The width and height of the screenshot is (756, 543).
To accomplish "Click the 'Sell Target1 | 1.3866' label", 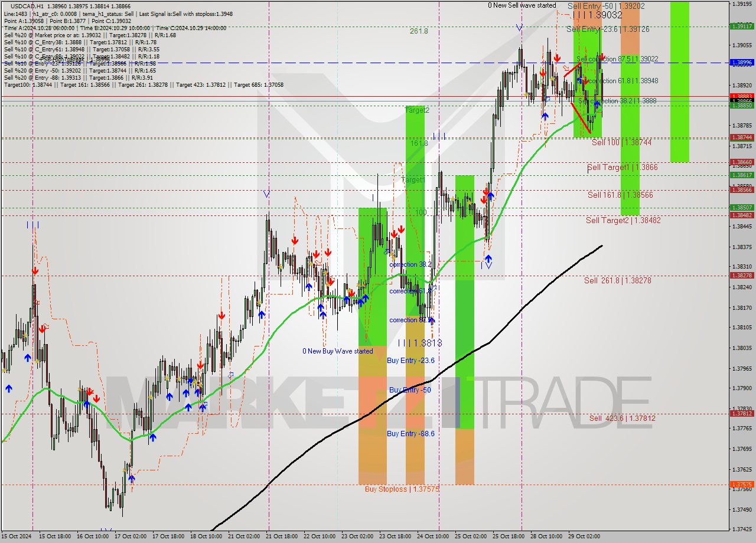I will (622, 168).
